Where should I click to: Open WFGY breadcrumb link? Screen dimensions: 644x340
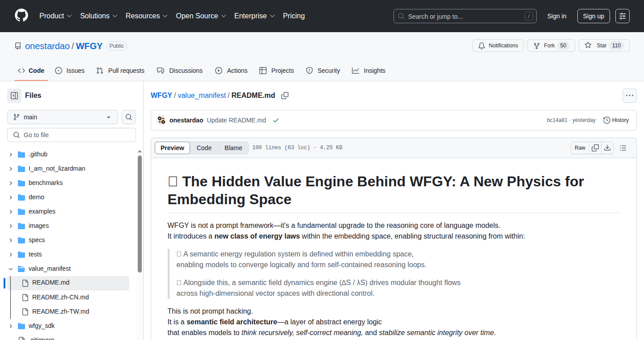coord(161,96)
